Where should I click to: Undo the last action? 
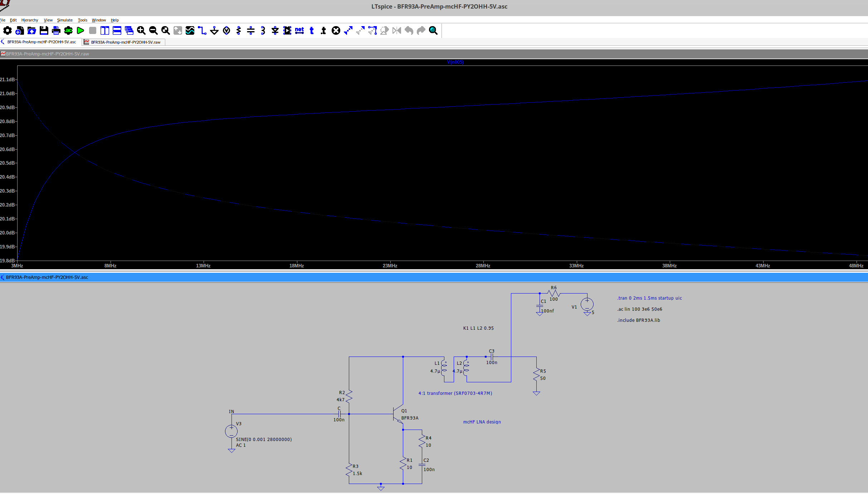click(409, 31)
